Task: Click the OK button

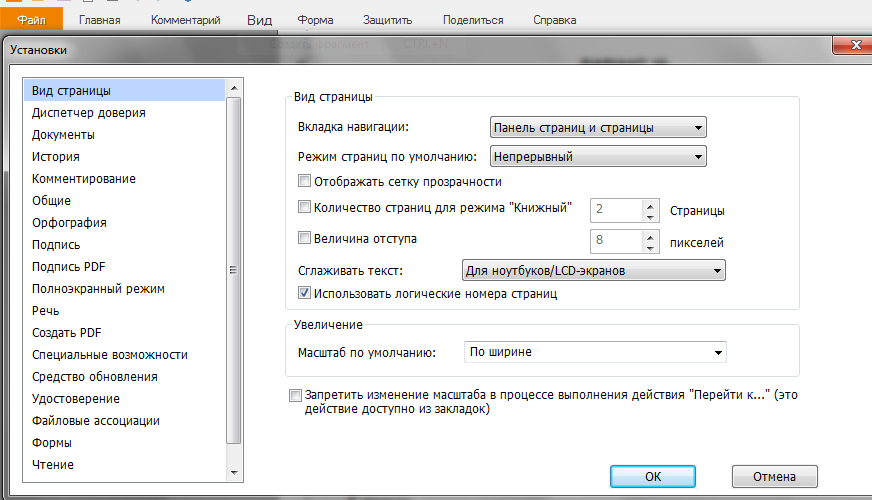Action: [x=653, y=476]
